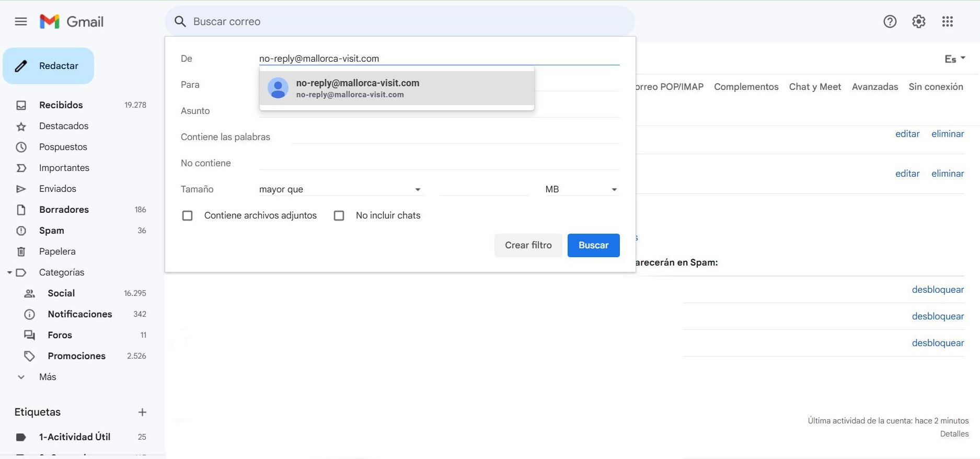Click the Redactar compose button
Screen dimensions: 980x459
(49, 66)
